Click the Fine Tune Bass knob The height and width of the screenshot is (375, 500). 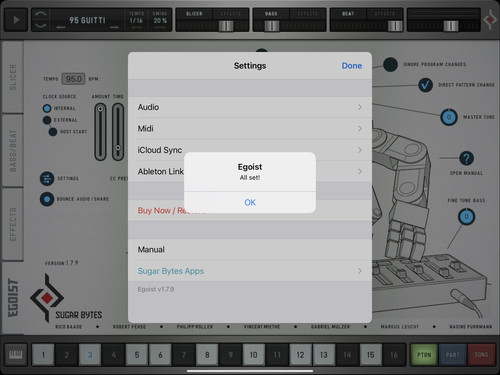466,217
